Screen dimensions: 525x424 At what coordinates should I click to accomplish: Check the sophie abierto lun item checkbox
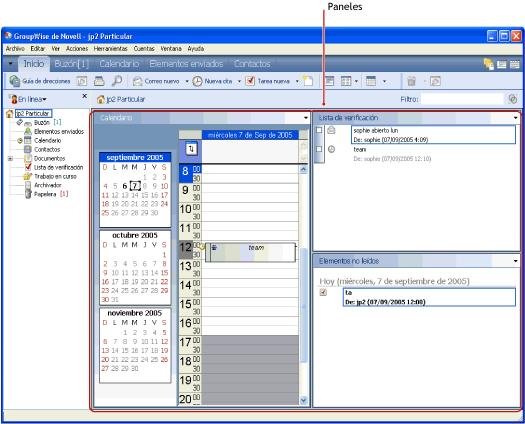(x=319, y=130)
